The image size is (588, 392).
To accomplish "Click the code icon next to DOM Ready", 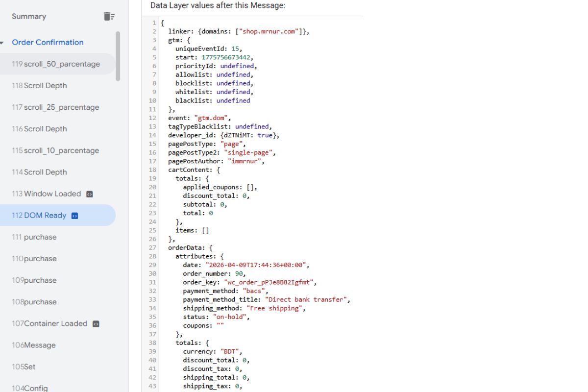I will [x=74, y=216].
